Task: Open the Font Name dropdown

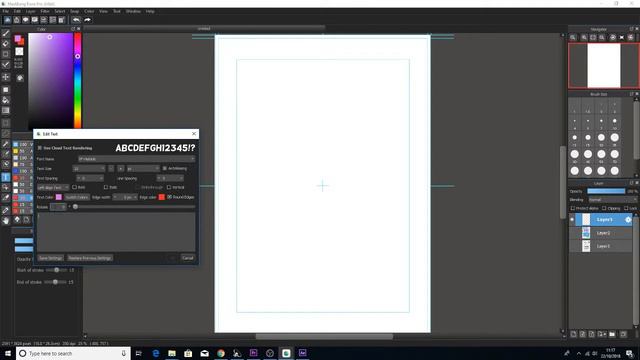Action: (136, 159)
